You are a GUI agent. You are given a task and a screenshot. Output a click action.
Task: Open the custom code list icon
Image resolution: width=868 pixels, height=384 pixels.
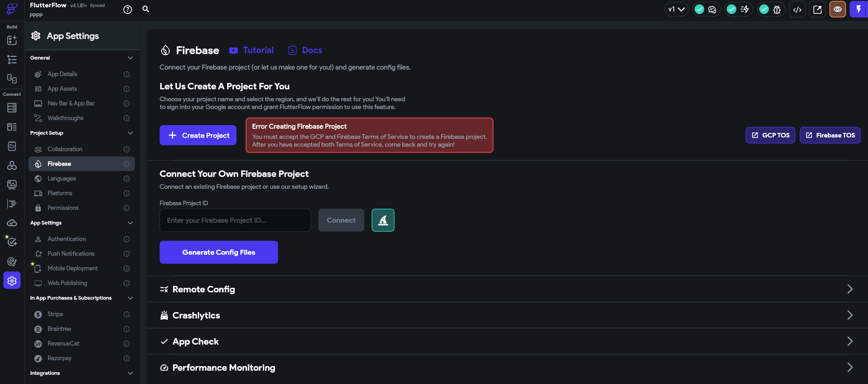[x=12, y=203]
